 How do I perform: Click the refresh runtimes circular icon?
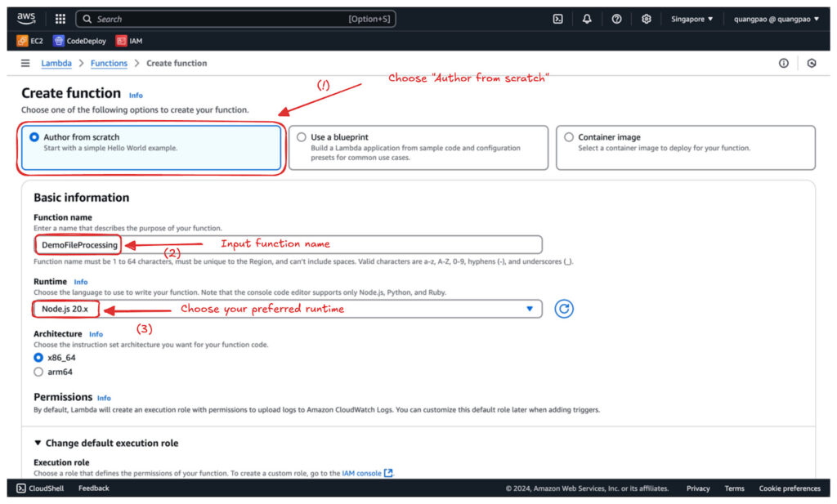[564, 309]
